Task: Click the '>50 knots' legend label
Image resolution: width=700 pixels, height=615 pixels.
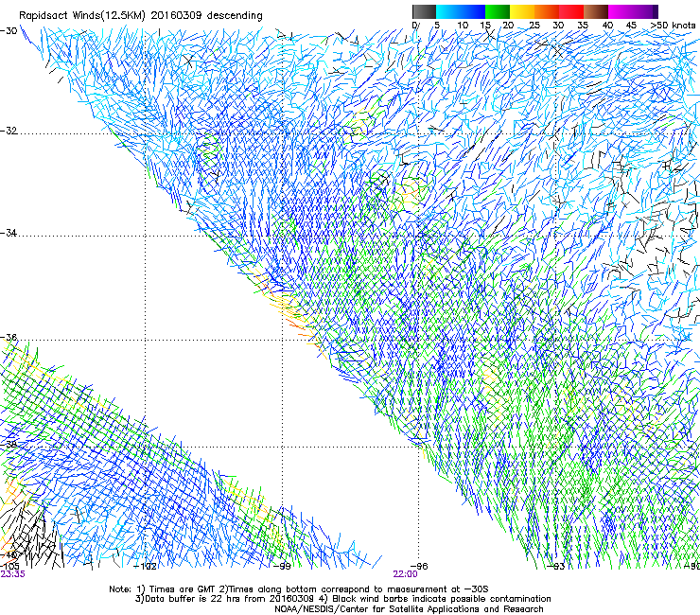Action: click(673, 25)
